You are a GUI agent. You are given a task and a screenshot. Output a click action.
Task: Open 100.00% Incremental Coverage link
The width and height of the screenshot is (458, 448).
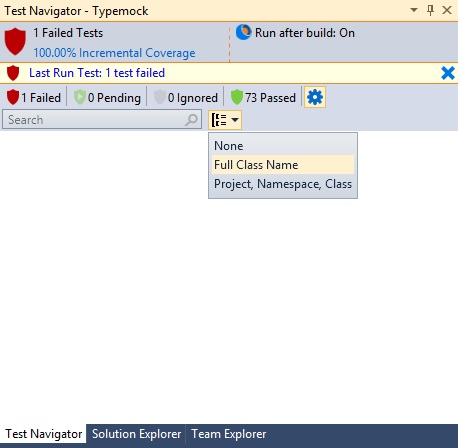(114, 53)
